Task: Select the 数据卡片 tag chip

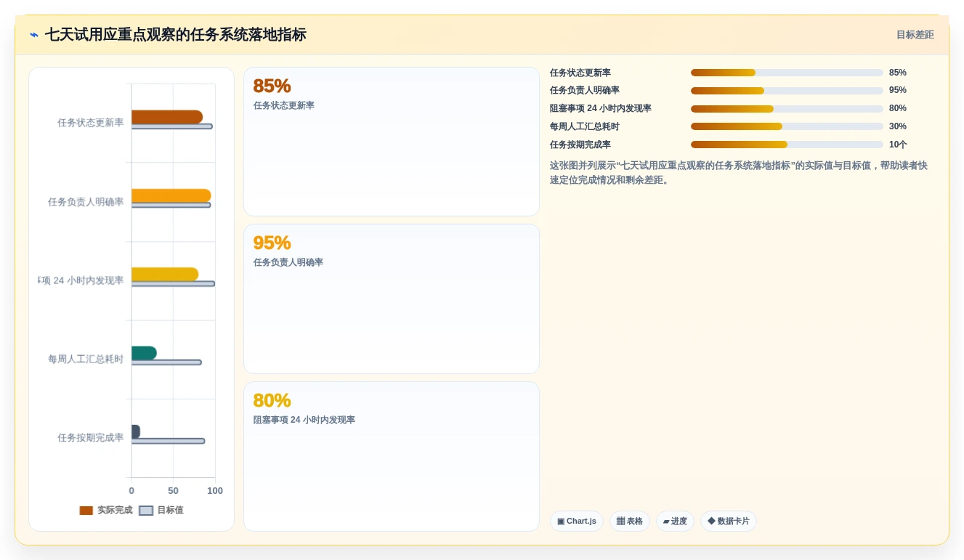Action: tap(729, 522)
